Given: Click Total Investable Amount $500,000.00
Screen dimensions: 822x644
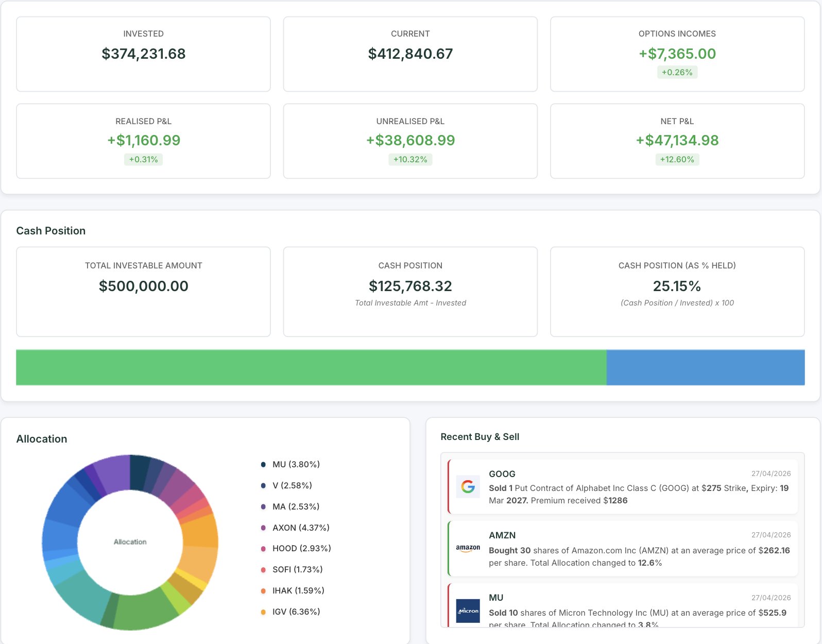Looking at the screenshot, I should click(144, 286).
